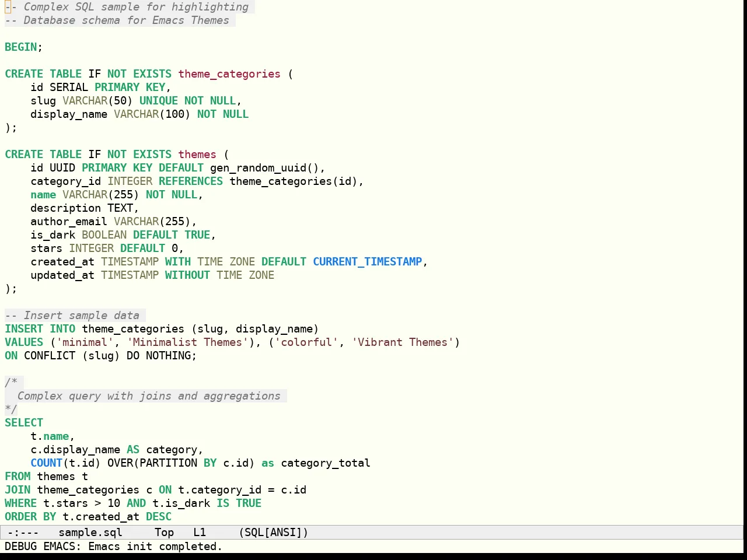Click the sample.sql buffer name in mode line
The width and height of the screenshot is (747, 560).
tap(90, 532)
